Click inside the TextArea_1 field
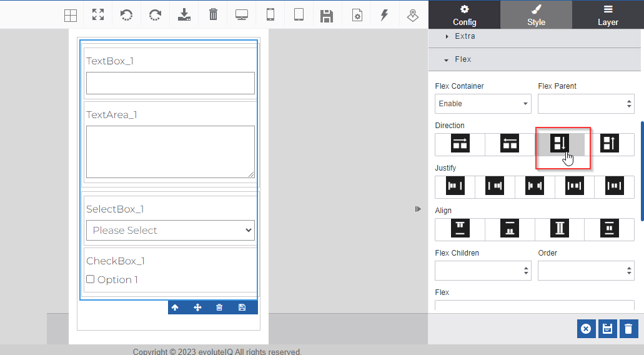Screen dimensions: 644x355 point(171,152)
